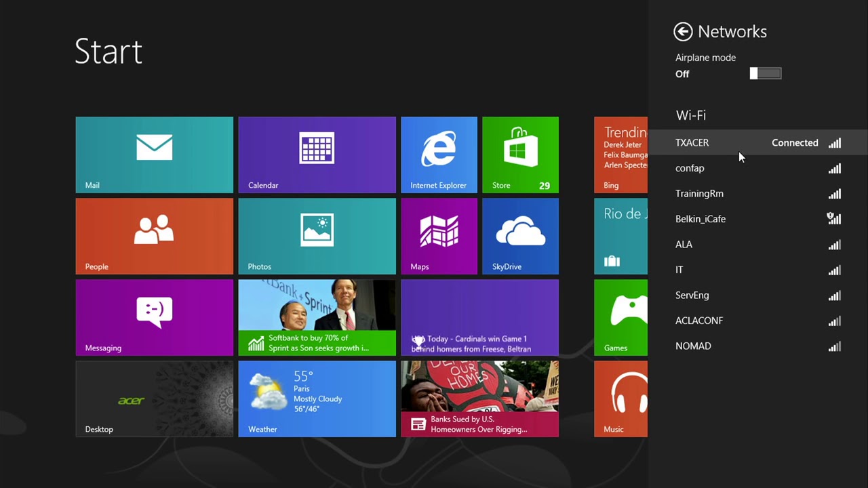Open the Music tile
Screen dimensions: 868x488
(620, 399)
